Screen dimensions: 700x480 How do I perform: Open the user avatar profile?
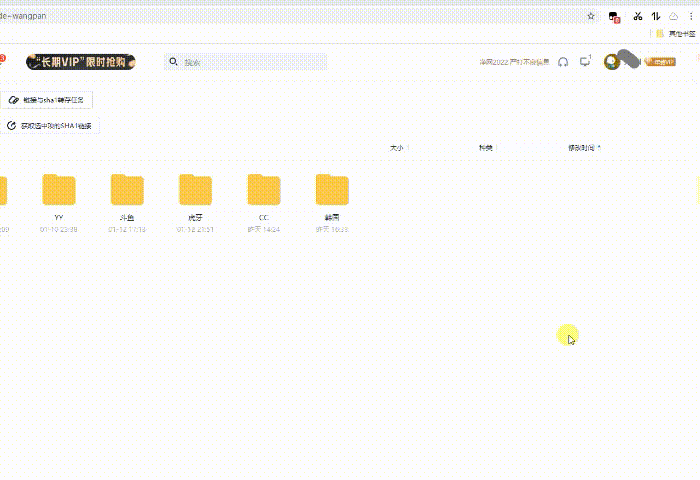[612, 62]
